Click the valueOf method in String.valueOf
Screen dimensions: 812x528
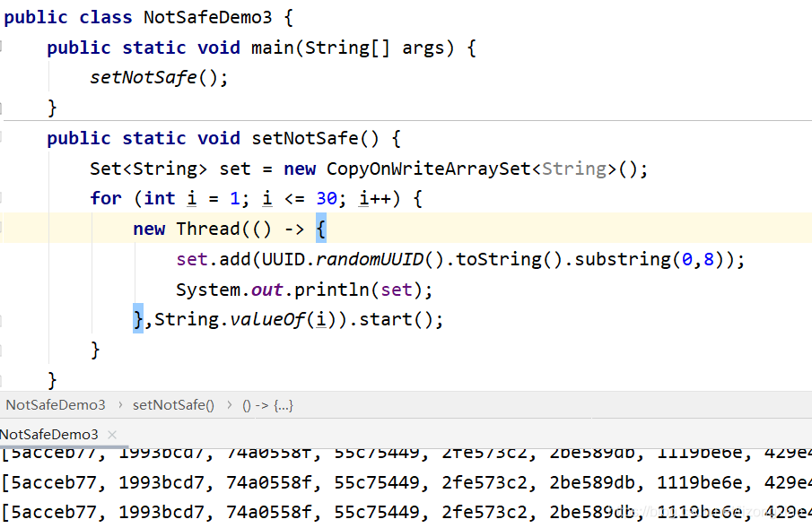pyautogui.click(x=265, y=320)
